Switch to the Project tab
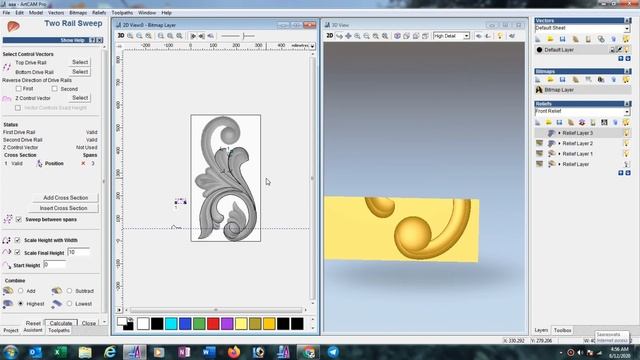Image resolution: width=640 pixels, height=360 pixels. [11, 330]
